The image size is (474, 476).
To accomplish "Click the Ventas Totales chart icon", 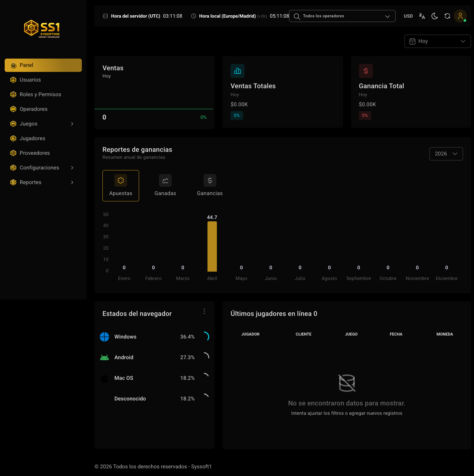I will pyautogui.click(x=237, y=71).
